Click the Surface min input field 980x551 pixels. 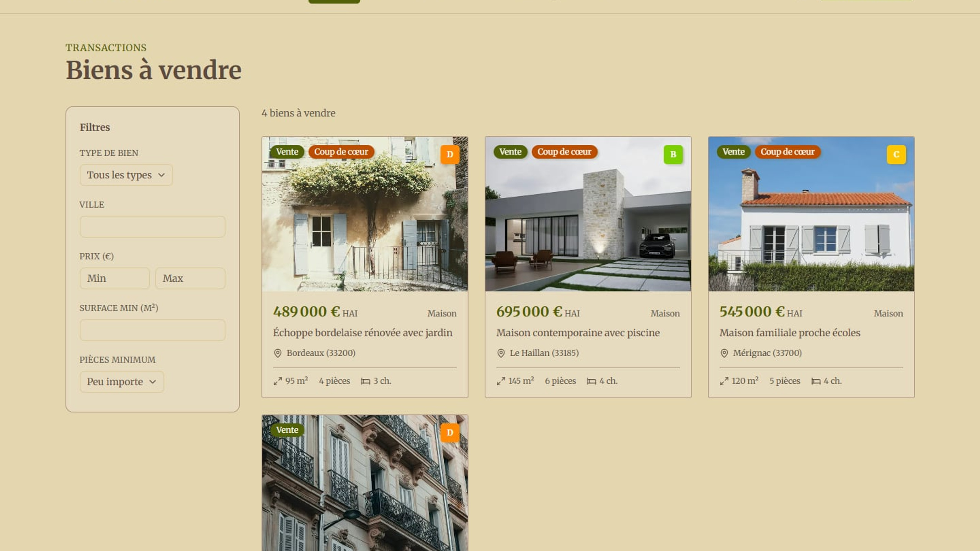pos(152,330)
